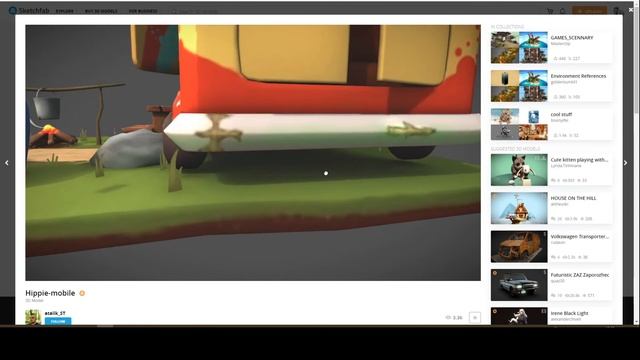Open the Futuristic ZAZ Zaporozhec title
The image size is (640, 360).
pyautogui.click(x=580, y=275)
